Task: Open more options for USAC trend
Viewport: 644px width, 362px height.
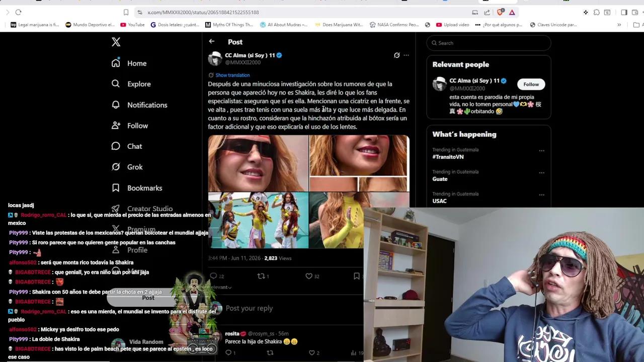Action: 541,195
